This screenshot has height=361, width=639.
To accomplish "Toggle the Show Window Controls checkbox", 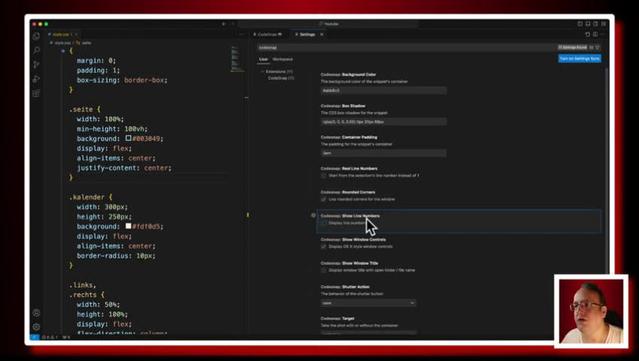I will (324, 247).
